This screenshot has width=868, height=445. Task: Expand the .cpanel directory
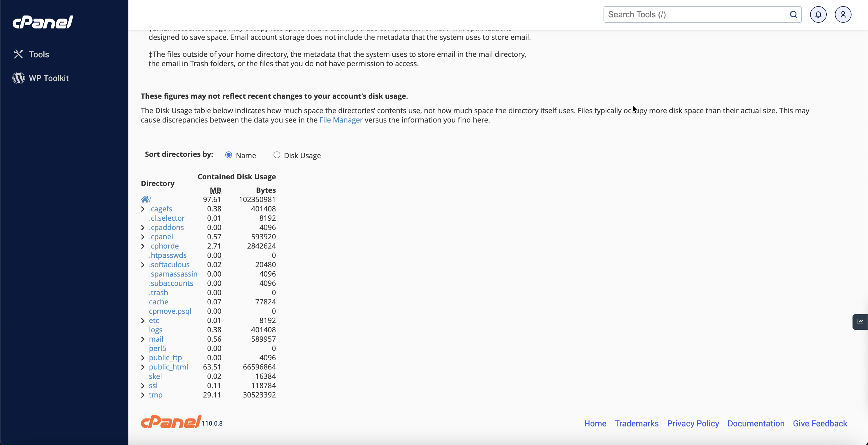click(143, 237)
